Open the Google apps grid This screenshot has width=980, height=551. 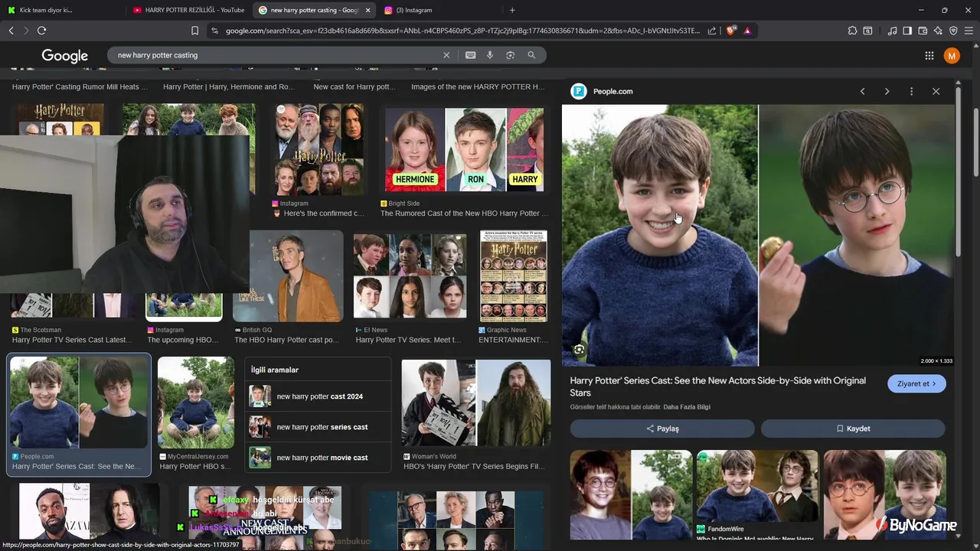[x=929, y=55]
